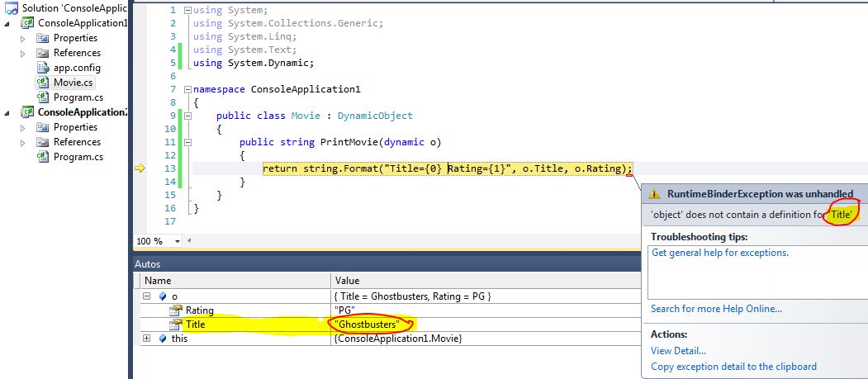Select app.config in Solution Explorer
This screenshot has height=379, width=868.
click(x=77, y=68)
